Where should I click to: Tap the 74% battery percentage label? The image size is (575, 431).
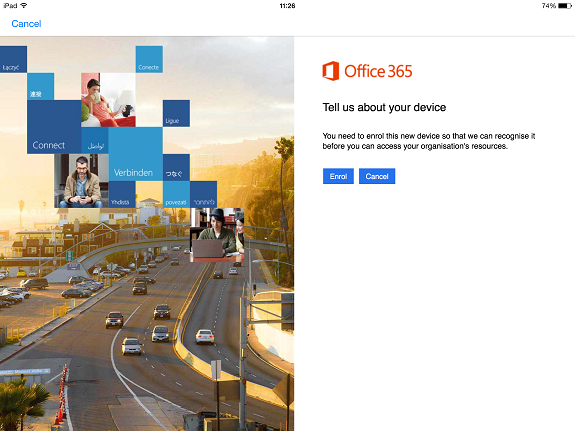(549, 6)
